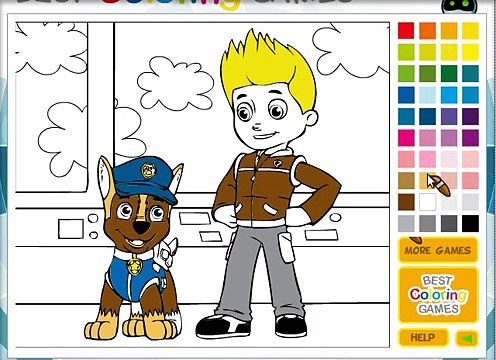Pick the orange color swatch
The width and height of the screenshot is (496, 360).
(x=427, y=31)
